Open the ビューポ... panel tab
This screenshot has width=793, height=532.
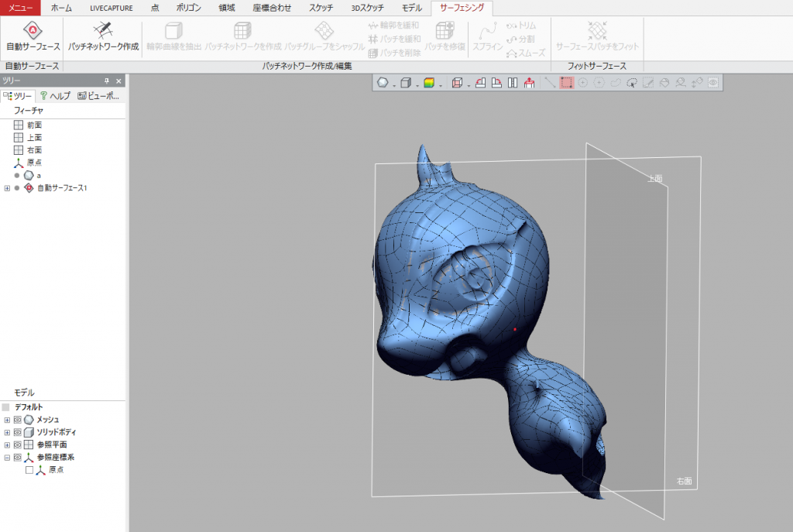(98, 95)
